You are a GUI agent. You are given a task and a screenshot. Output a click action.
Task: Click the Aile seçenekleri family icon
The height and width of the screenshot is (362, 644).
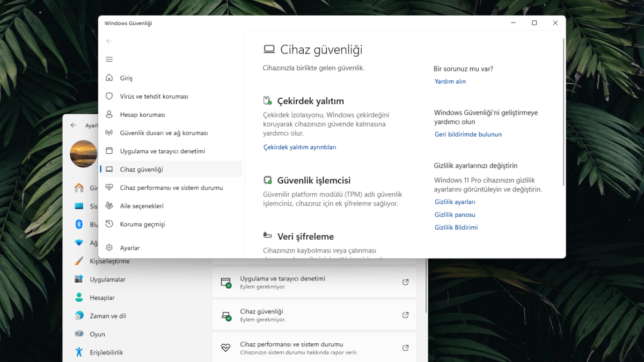pos(109,205)
